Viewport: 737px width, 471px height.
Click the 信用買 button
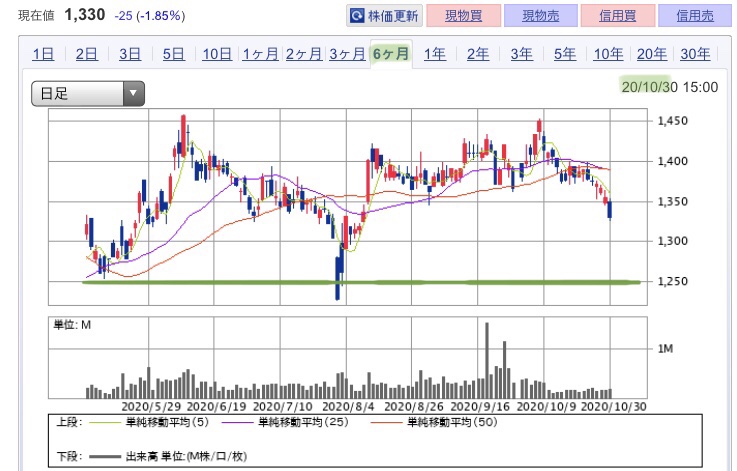618,16
